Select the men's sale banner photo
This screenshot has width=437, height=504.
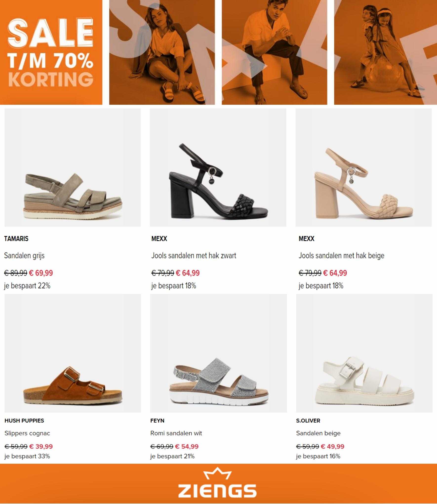[x=274, y=52]
